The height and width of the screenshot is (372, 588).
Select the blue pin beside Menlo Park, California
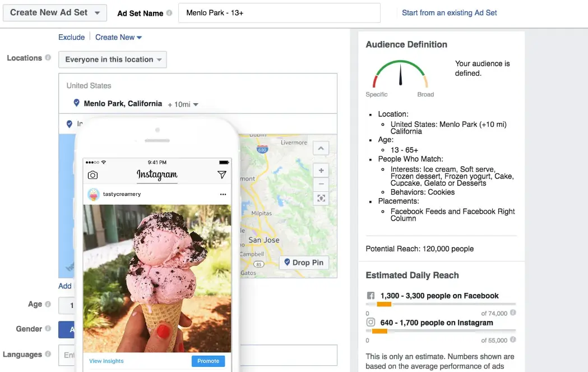coord(76,103)
